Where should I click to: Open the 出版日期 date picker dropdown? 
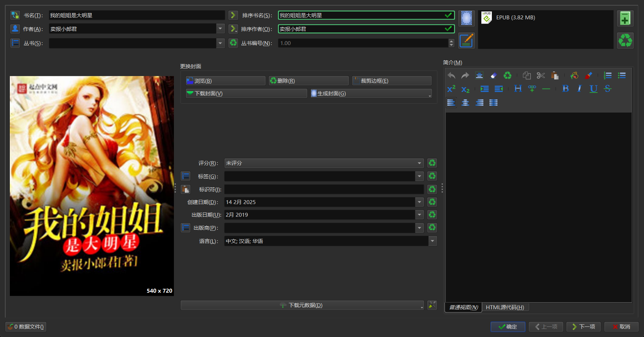tap(419, 215)
